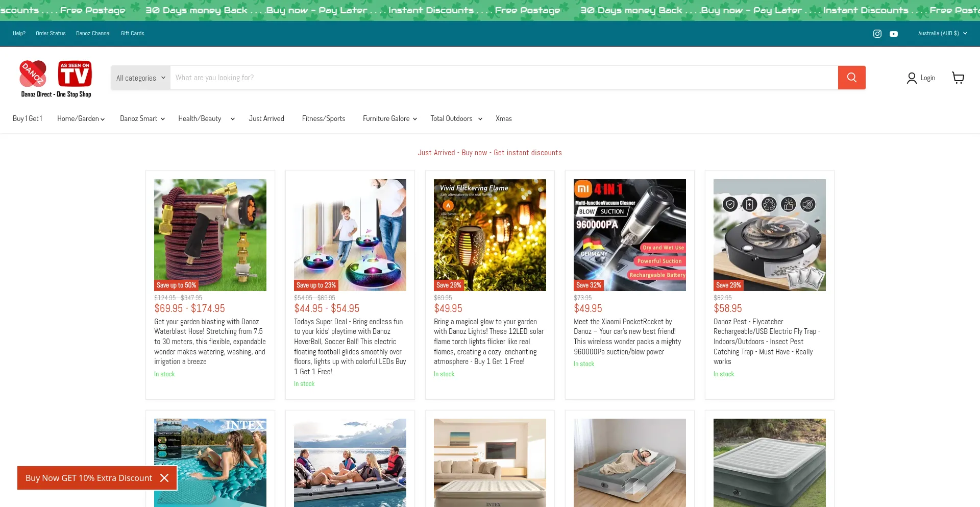The image size is (980, 507).
Task: Open the Flycatcher fly trap product image
Action: 770,235
